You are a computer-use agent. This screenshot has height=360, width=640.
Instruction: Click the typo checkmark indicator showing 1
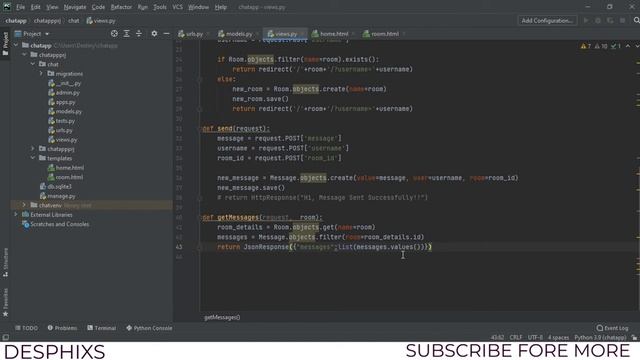pyautogui.click(x=616, y=46)
